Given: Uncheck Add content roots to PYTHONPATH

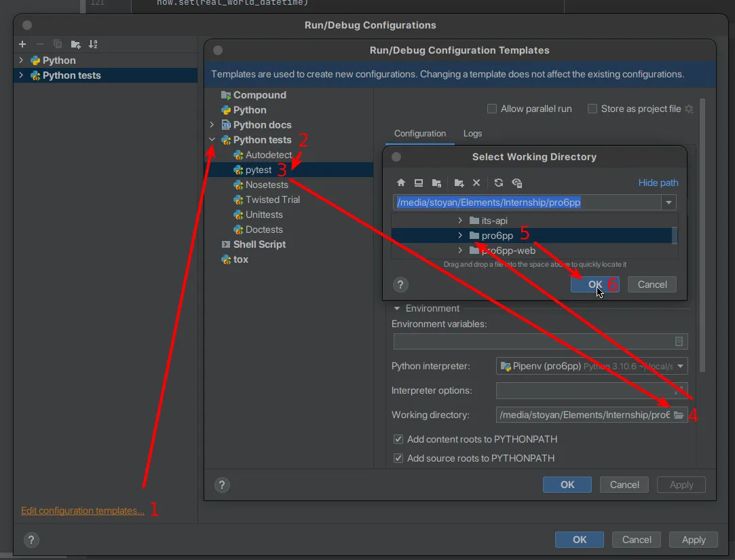Looking at the screenshot, I should coord(398,439).
